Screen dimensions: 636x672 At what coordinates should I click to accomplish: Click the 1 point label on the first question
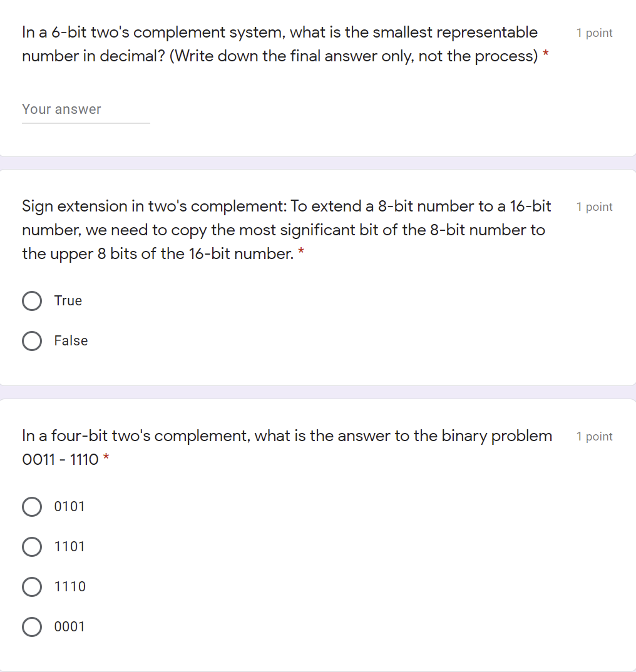(x=593, y=33)
